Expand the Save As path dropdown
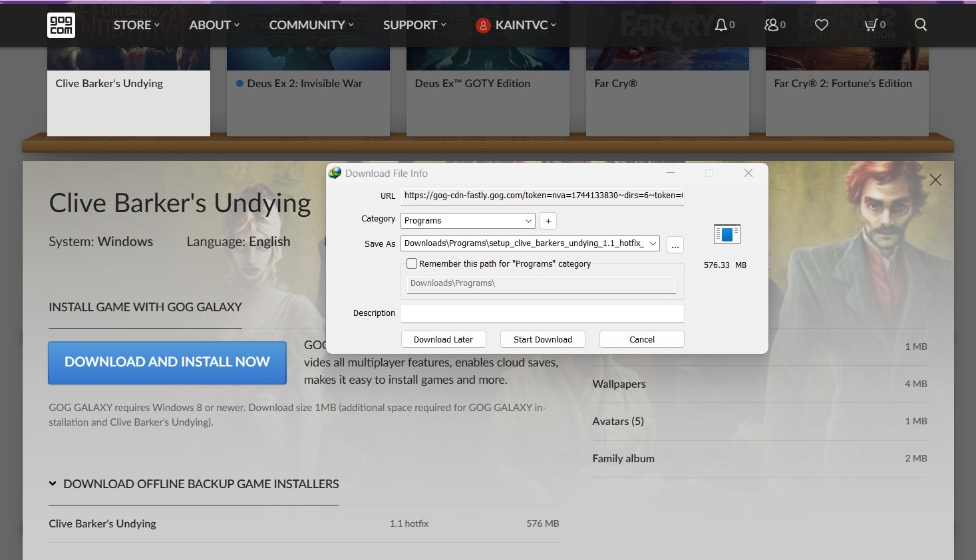 tap(653, 243)
